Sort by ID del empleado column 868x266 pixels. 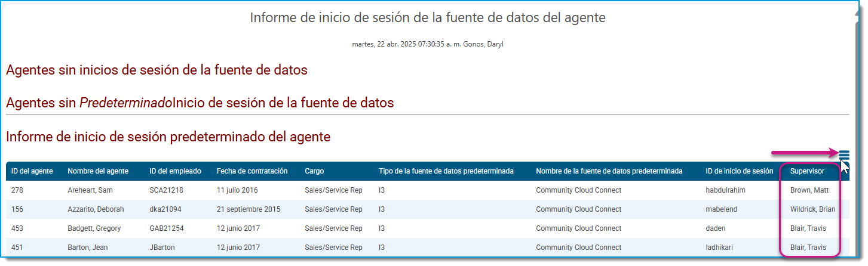[x=176, y=171]
